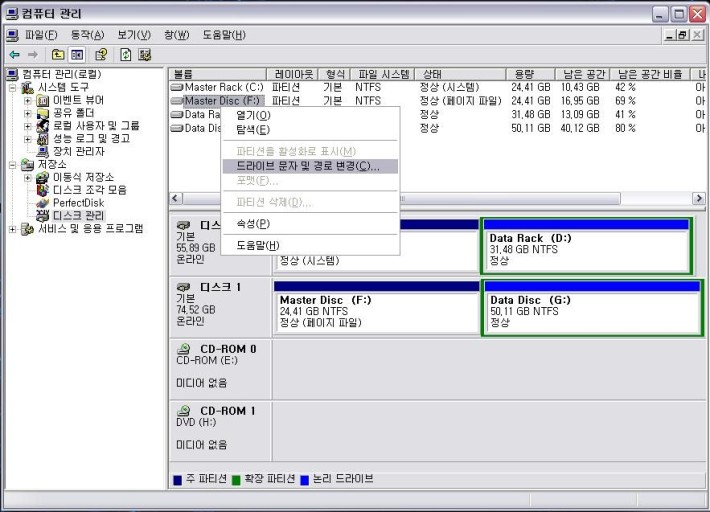The height and width of the screenshot is (512, 710).
Task: Select 디스크 조각 모음 defragmenter in tree
Action: pos(89,190)
